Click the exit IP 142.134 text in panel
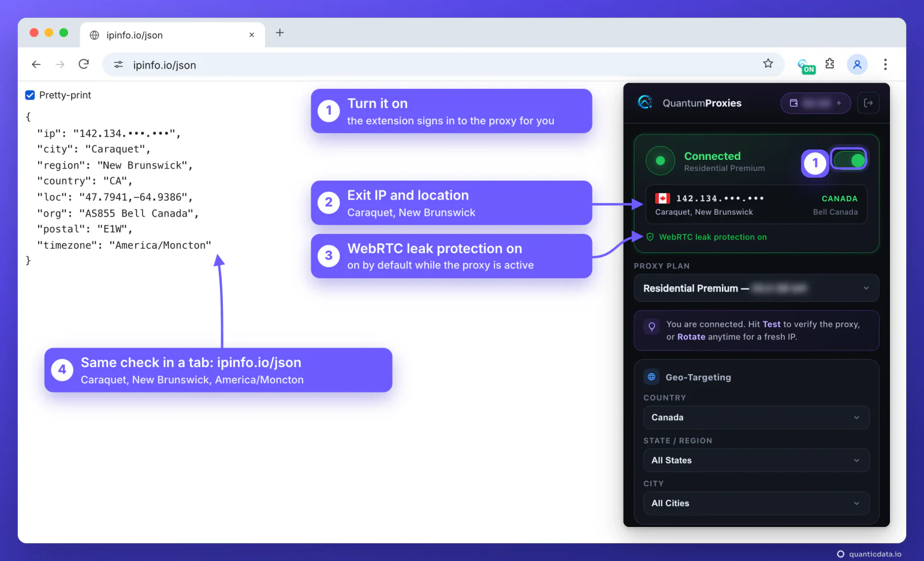This screenshot has height=561, width=924. pyautogui.click(x=720, y=199)
